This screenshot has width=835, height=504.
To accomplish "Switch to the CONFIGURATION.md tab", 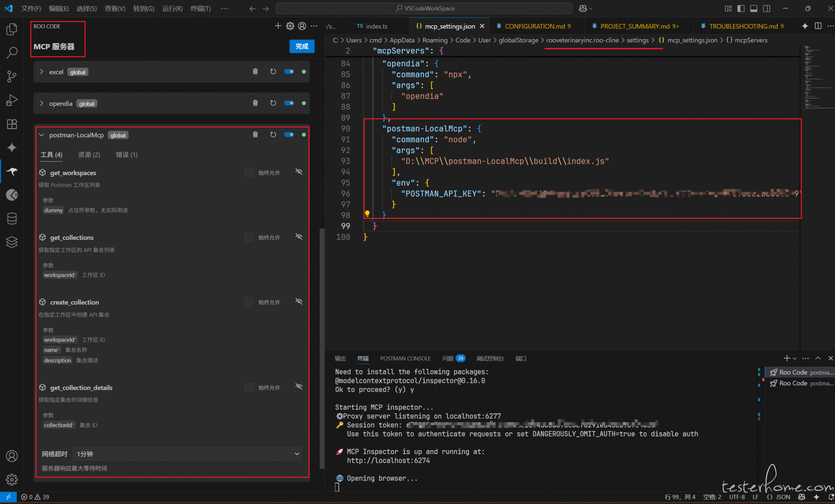I will click(537, 26).
